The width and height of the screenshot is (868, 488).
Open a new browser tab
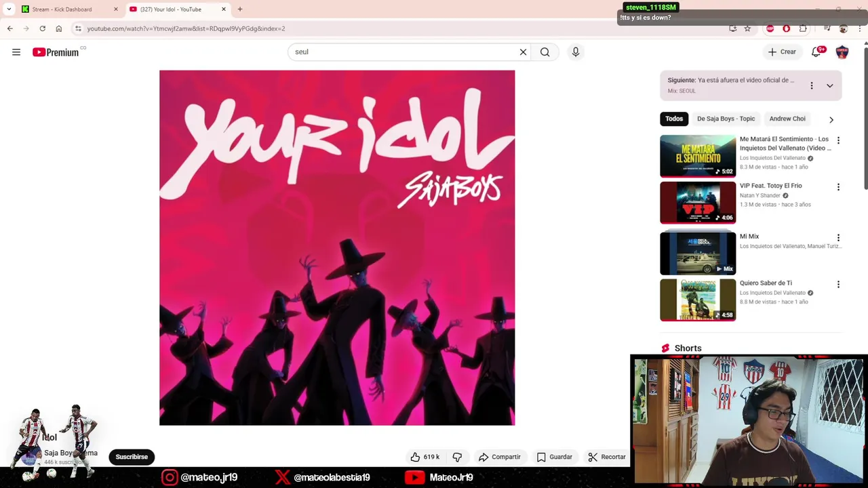pos(239,9)
